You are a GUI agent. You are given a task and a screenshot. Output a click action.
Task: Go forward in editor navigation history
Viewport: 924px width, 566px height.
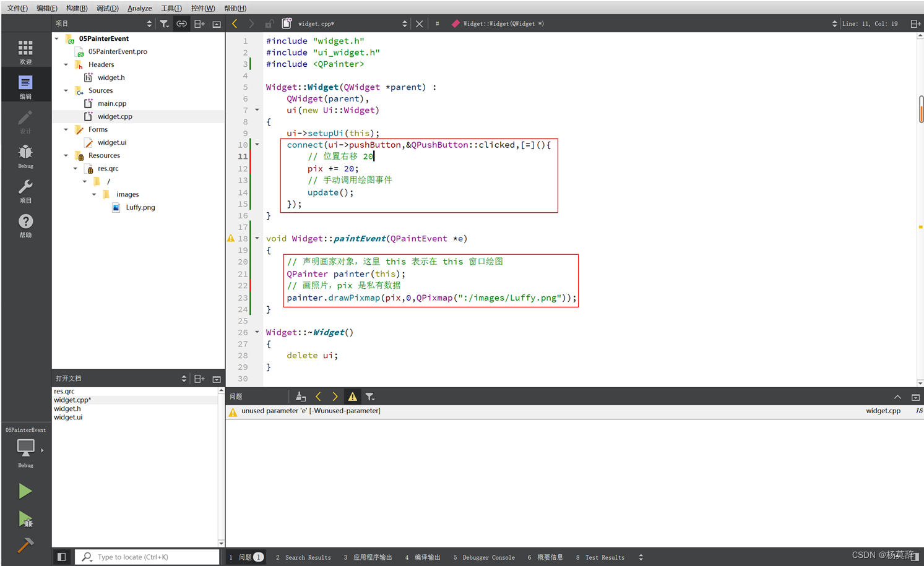pyautogui.click(x=251, y=24)
